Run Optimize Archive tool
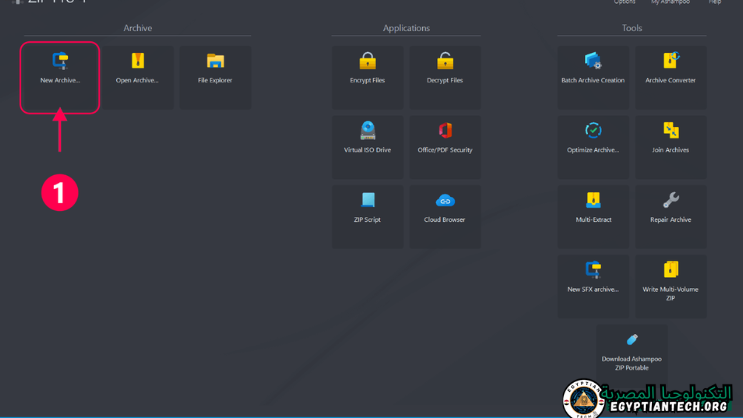The width and height of the screenshot is (743, 418). pos(593,147)
